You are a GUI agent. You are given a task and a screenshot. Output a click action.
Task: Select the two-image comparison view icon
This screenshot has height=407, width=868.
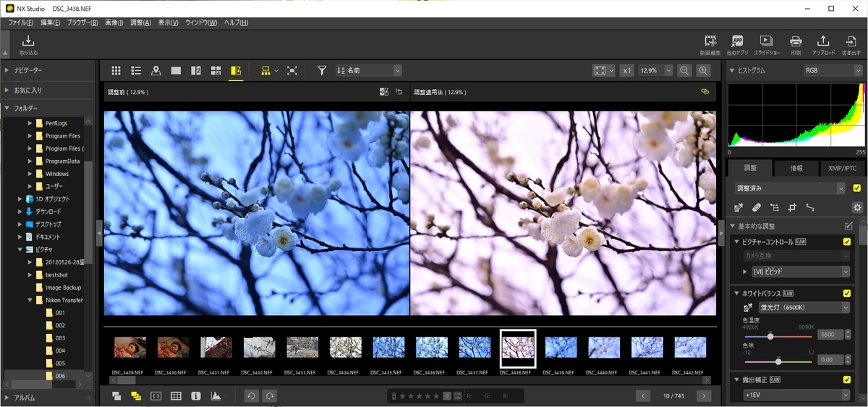195,70
